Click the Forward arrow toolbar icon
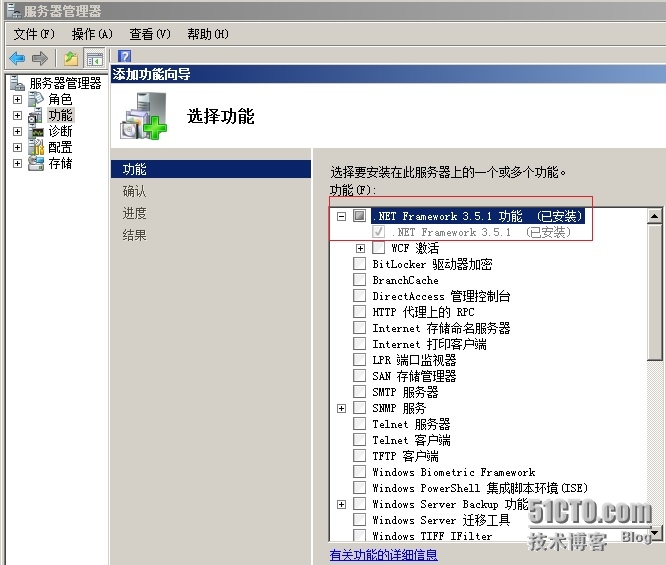This screenshot has width=666, height=565. tap(40, 58)
